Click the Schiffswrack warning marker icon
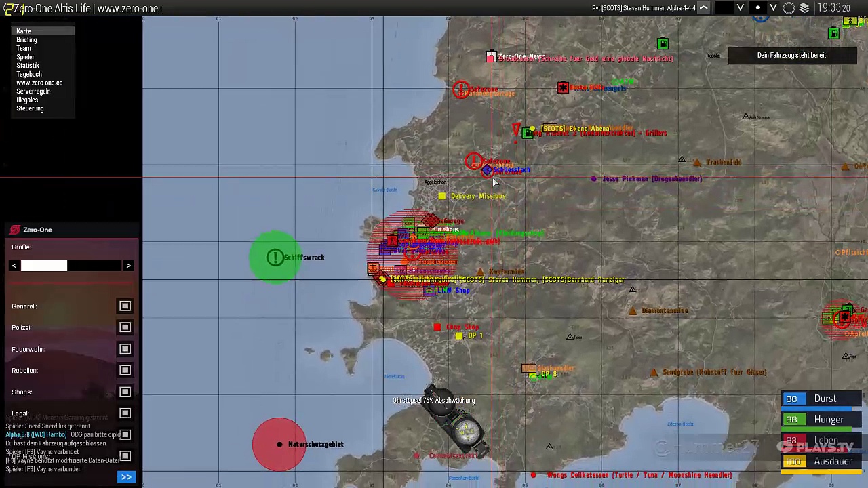 (275, 258)
